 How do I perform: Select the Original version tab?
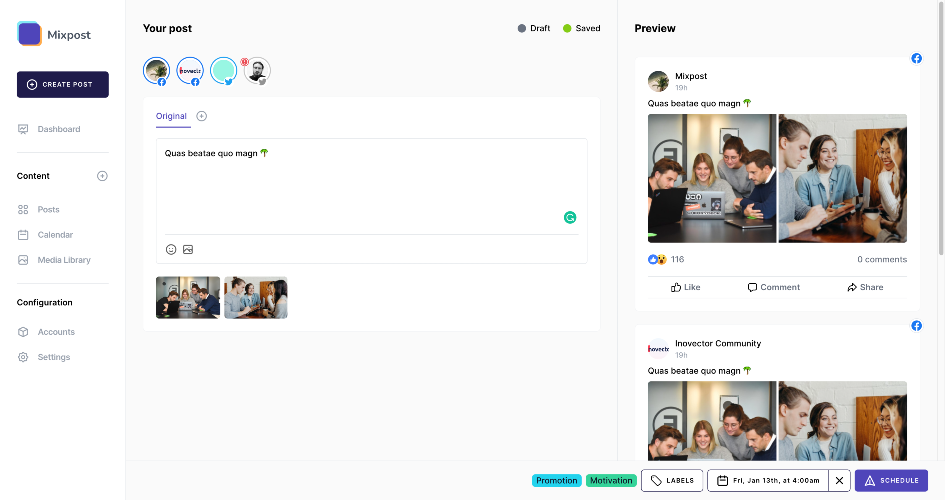[x=171, y=116]
